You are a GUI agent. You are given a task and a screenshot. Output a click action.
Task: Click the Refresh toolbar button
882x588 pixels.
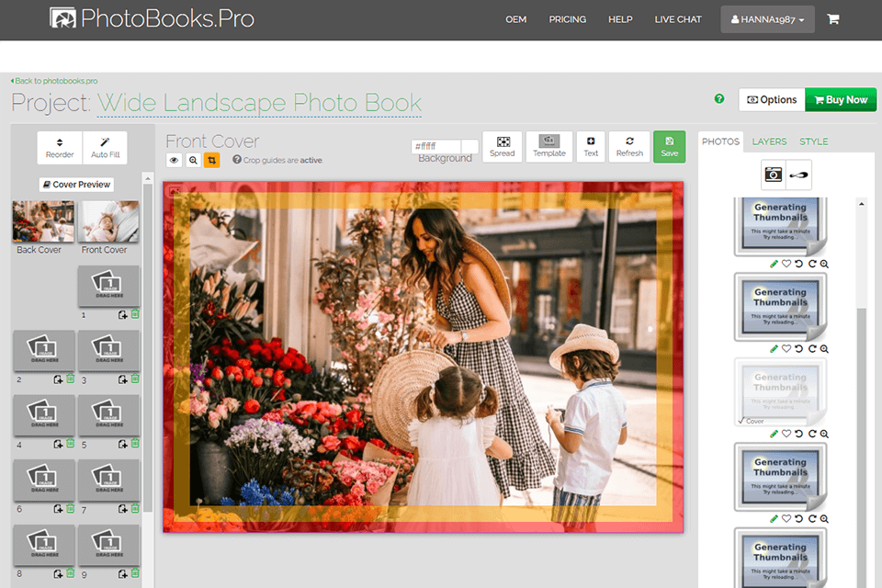[x=629, y=147]
